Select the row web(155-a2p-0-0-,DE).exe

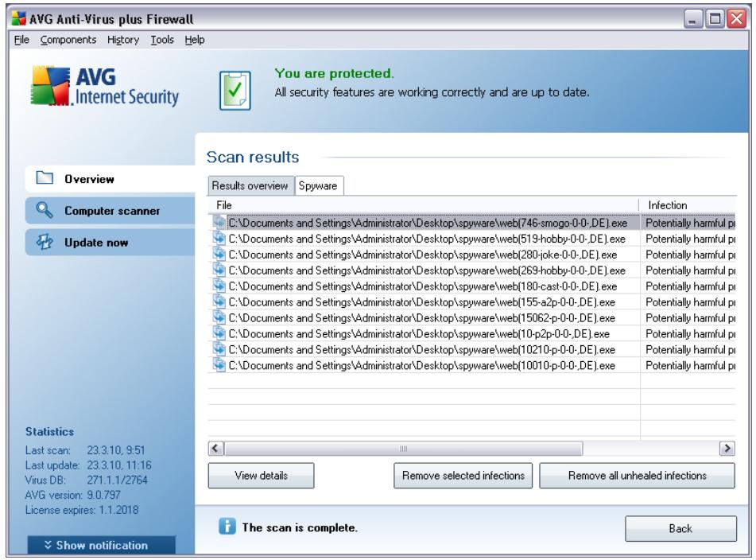(471, 302)
